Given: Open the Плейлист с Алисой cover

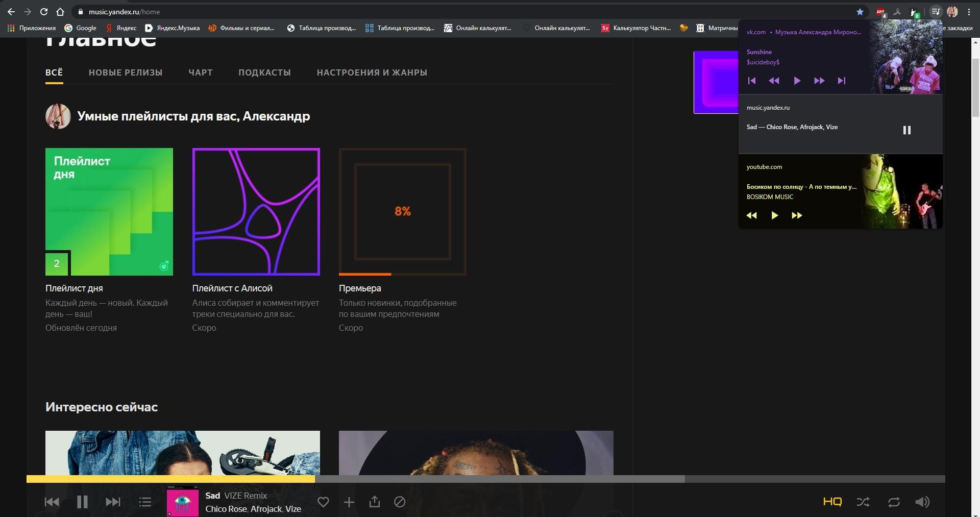Looking at the screenshot, I should [256, 212].
